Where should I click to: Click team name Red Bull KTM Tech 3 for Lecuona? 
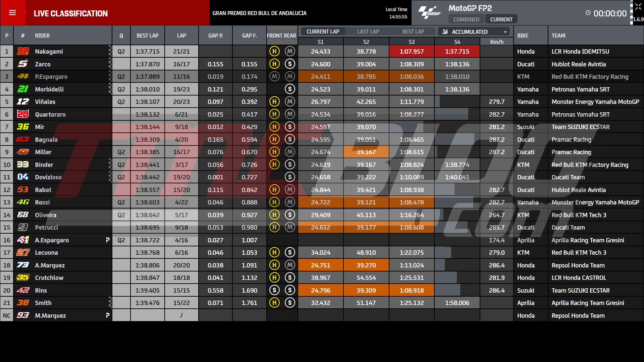(579, 252)
